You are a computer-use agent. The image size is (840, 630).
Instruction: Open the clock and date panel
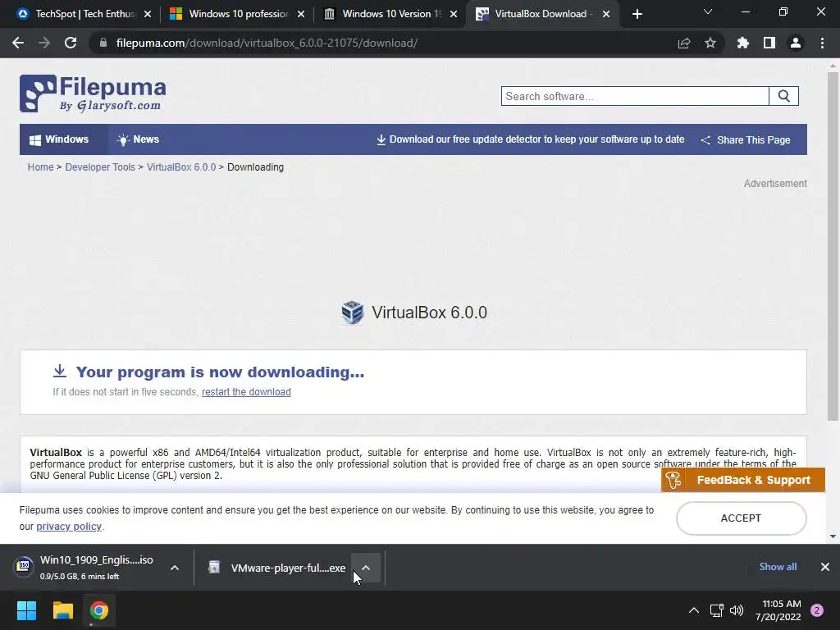click(778, 610)
